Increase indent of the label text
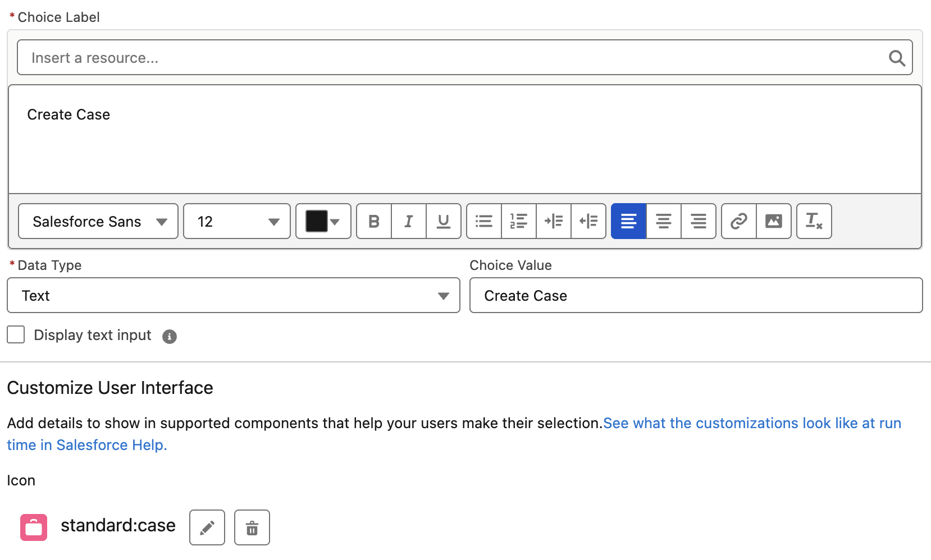This screenshot has width=931, height=560. point(553,221)
